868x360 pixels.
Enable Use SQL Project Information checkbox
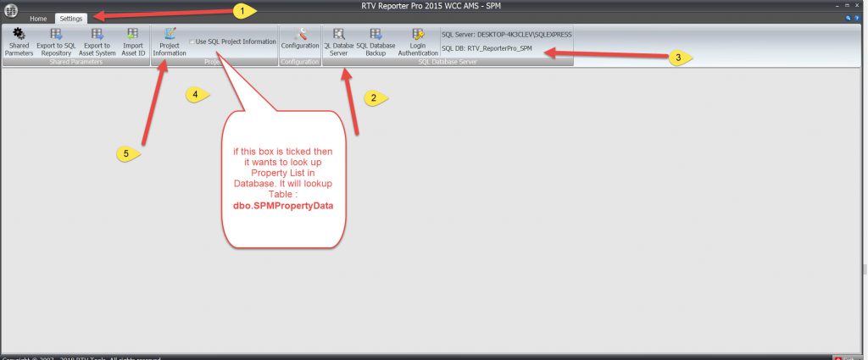pos(192,41)
